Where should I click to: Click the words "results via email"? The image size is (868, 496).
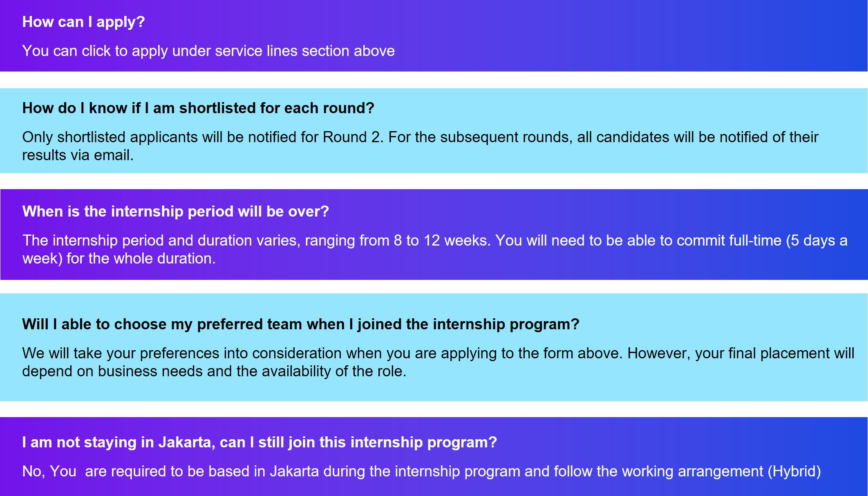tap(77, 155)
